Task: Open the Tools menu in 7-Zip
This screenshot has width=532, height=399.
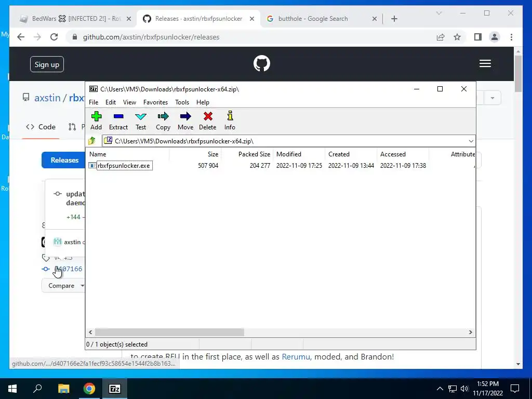Action: pos(182,102)
